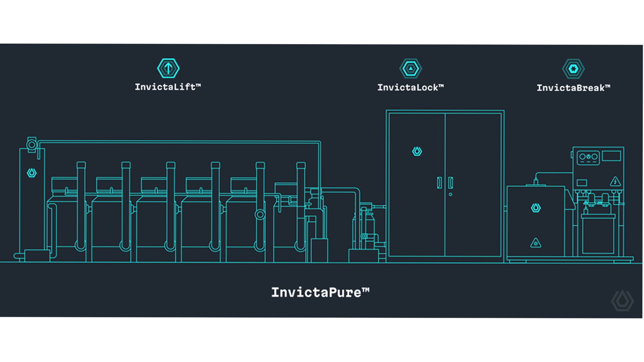Click the gauge dials on the control panel
The height and width of the screenshot is (362, 644).
pos(588,157)
